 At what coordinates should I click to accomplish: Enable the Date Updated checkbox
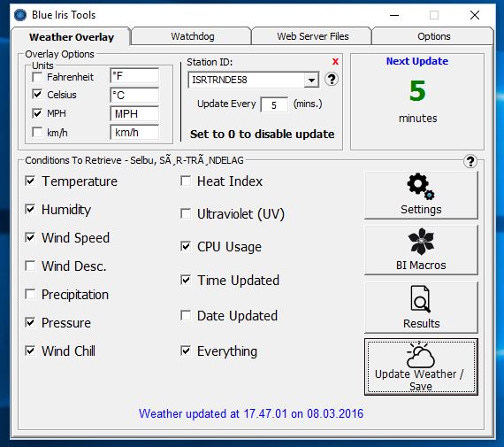pos(186,315)
